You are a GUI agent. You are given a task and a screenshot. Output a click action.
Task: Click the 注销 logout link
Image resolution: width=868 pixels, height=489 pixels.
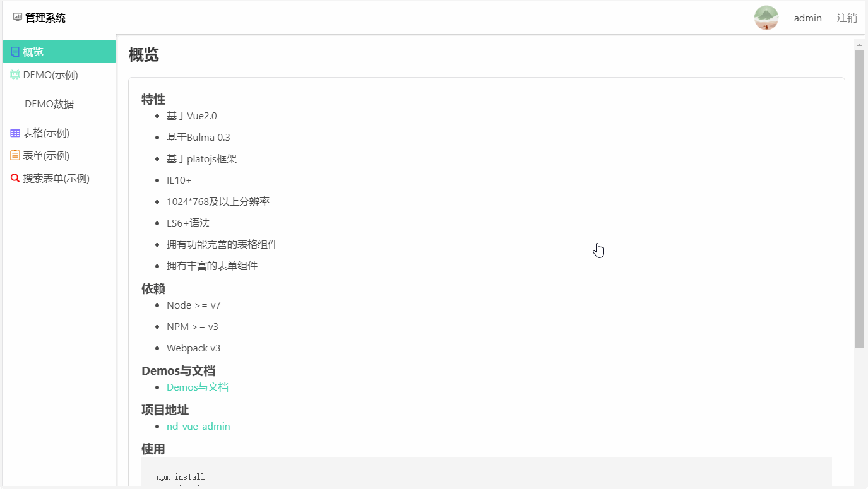[847, 18]
